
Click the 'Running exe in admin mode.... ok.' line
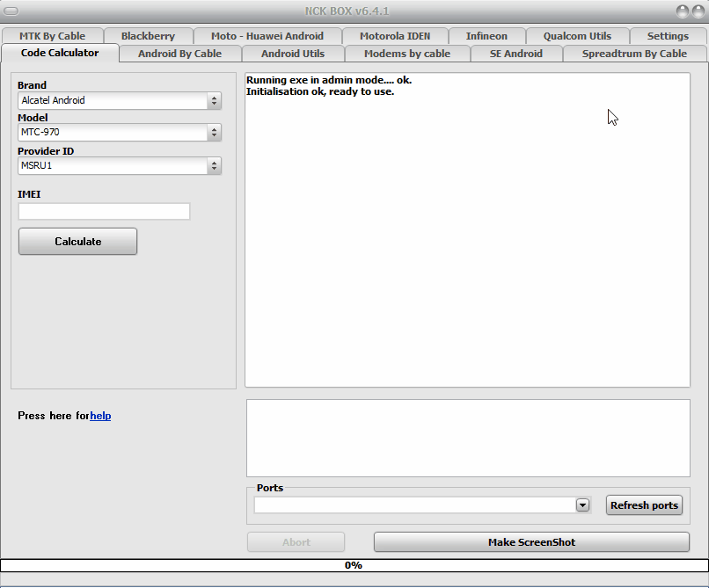pyautogui.click(x=329, y=80)
